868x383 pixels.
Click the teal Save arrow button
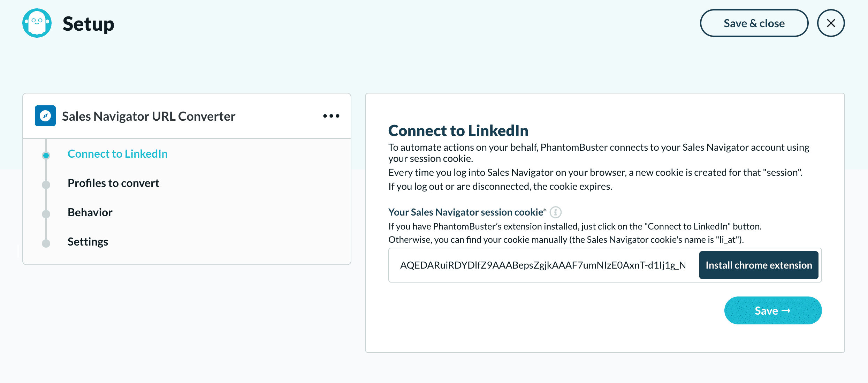pos(772,310)
